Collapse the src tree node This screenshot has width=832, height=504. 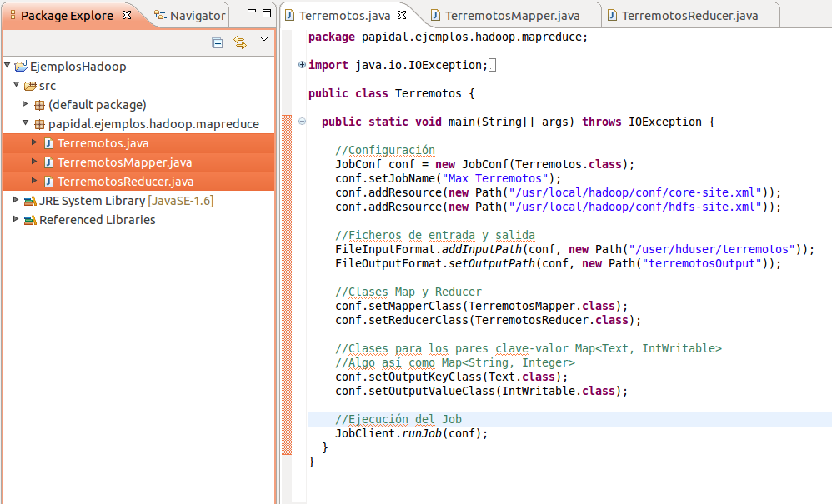15,86
